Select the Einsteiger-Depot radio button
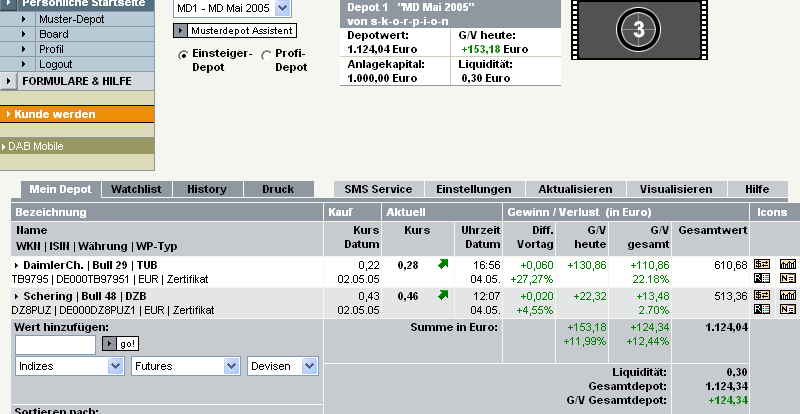Screen dimensions: 800x414 click(x=183, y=55)
